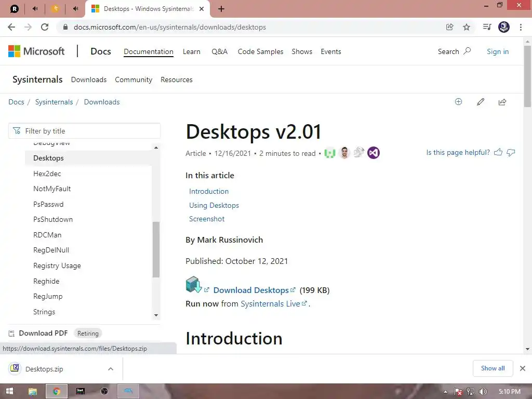Open RegDelNull in sidebar
Screen dimensions: 532x399
51,250
